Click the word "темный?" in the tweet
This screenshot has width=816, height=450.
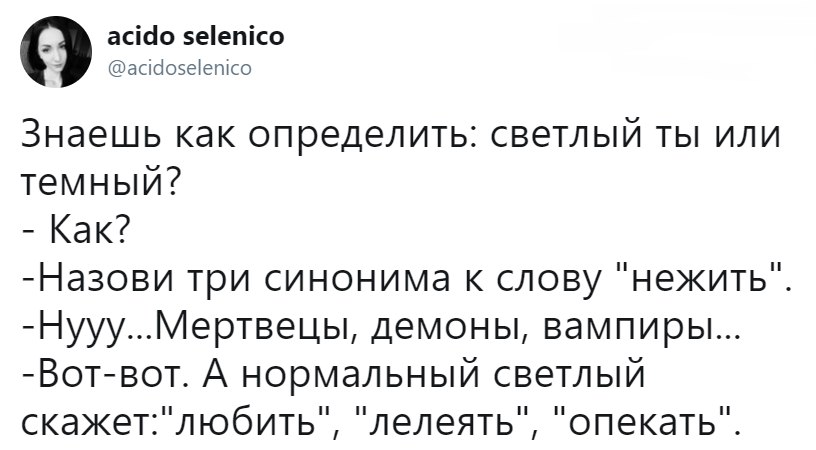[101, 183]
